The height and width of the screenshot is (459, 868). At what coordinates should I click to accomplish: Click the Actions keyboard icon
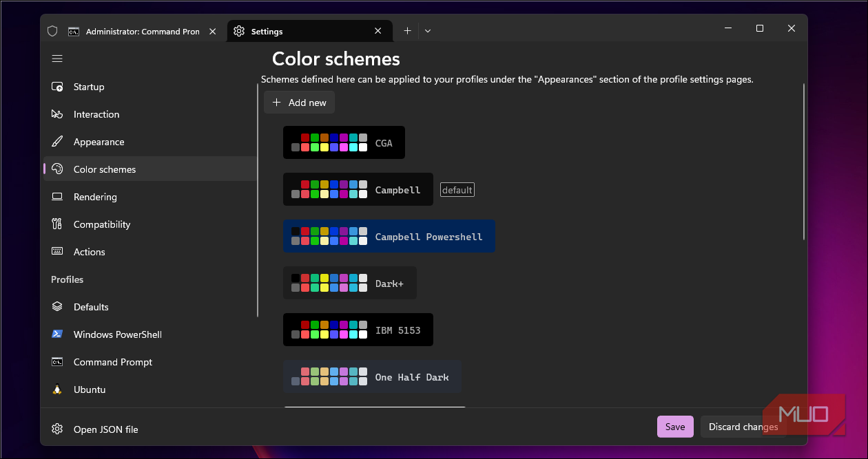point(57,252)
